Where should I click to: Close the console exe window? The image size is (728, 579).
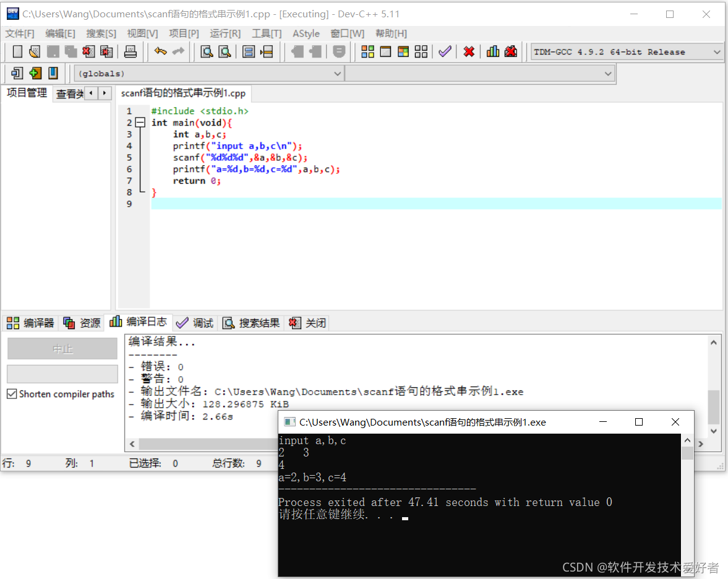(x=675, y=422)
